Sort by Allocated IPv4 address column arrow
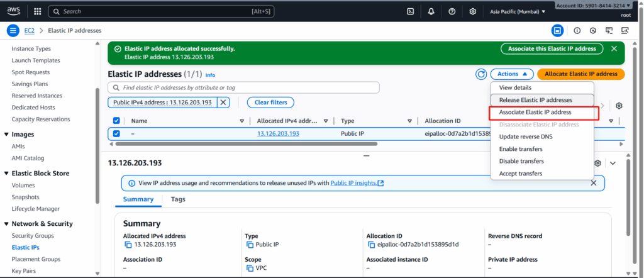 [x=326, y=121]
